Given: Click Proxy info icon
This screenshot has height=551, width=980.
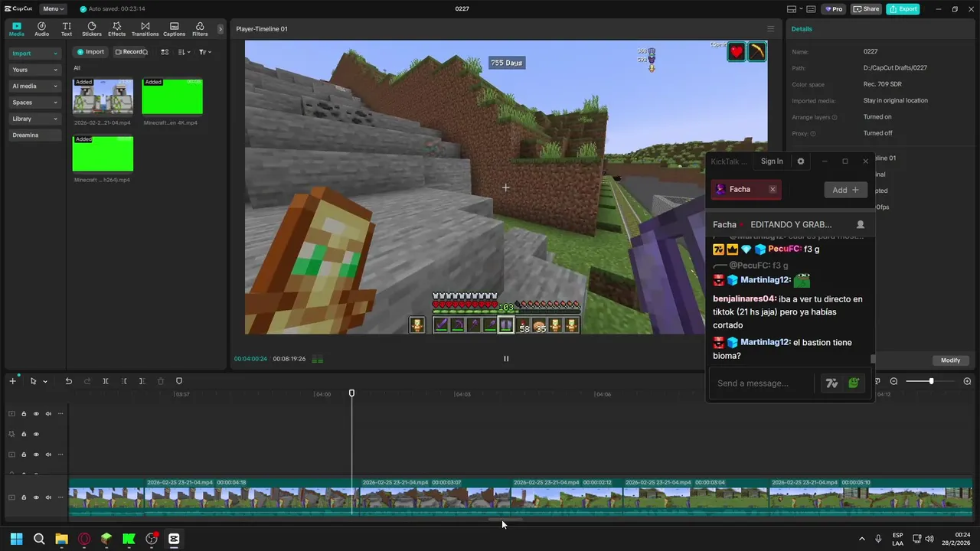Looking at the screenshot, I should point(813,133).
